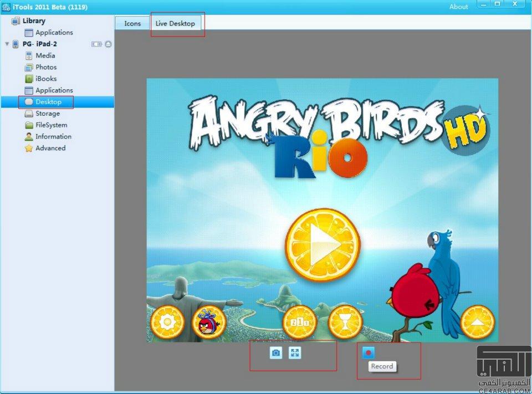
Task: Click the Advanced star icon
Action: [29, 148]
